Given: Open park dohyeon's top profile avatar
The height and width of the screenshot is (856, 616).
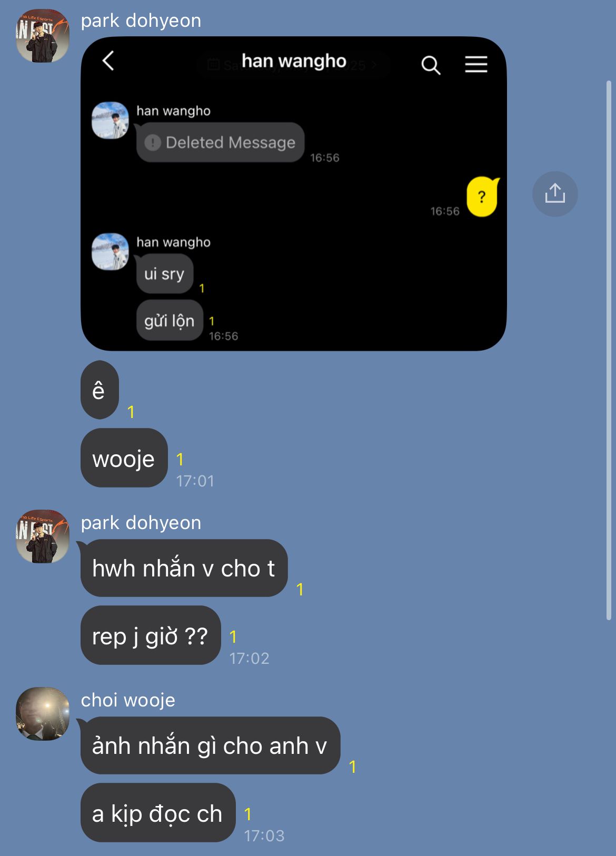Looking at the screenshot, I should pos(43,36).
